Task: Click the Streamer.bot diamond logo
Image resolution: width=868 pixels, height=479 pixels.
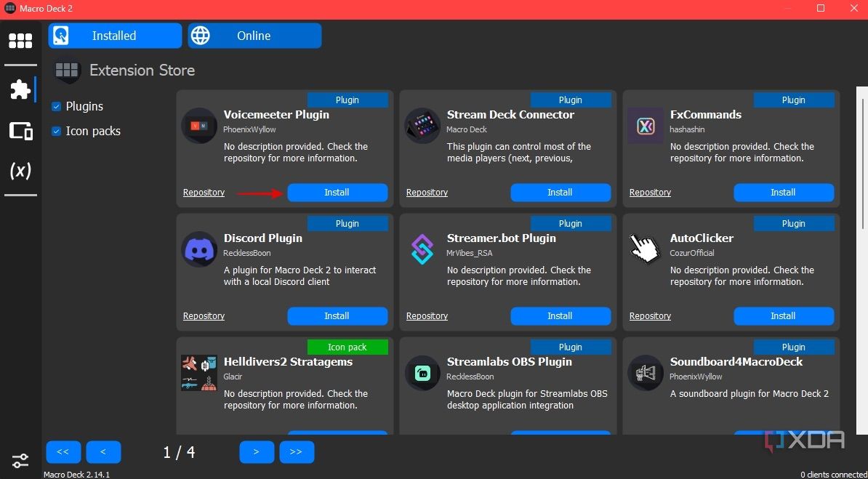Action: [x=422, y=249]
